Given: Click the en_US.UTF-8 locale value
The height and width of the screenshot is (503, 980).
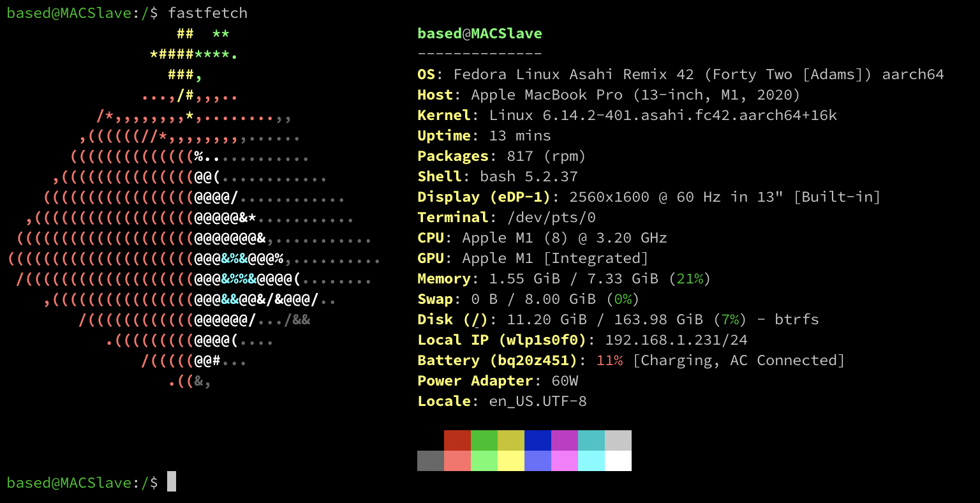Looking at the screenshot, I should pos(538,401).
